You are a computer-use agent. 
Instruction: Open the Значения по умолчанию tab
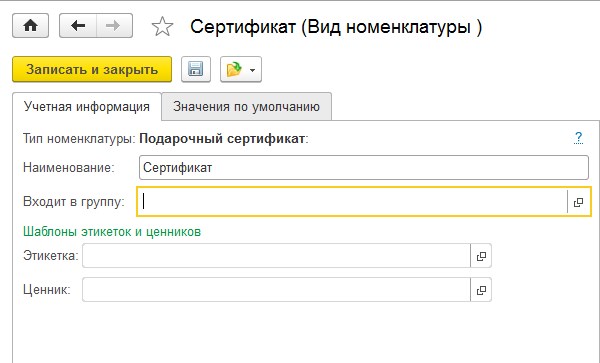tap(246, 106)
